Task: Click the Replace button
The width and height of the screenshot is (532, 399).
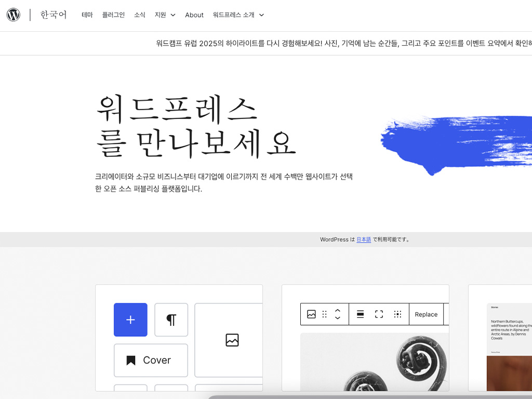Action: click(426, 314)
